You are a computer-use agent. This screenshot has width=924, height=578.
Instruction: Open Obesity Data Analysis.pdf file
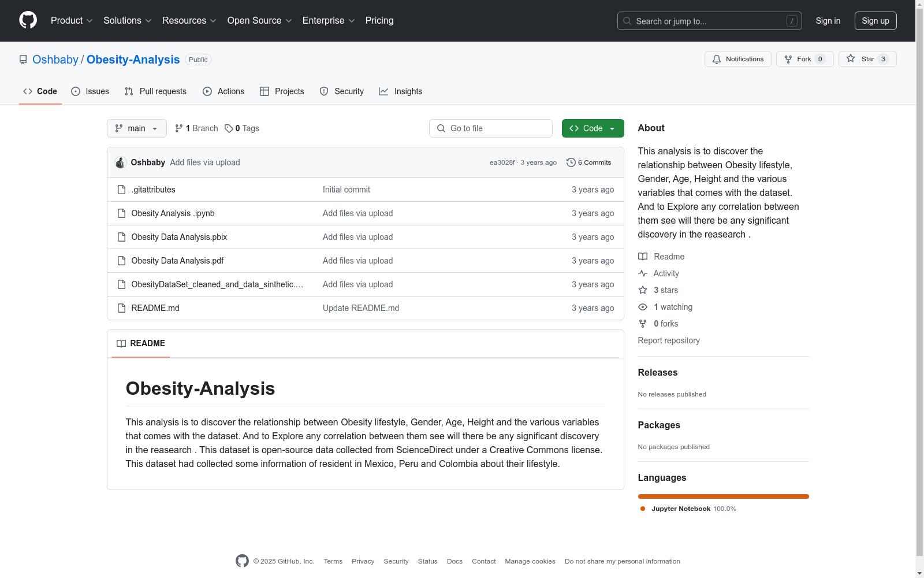tap(177, 261)
